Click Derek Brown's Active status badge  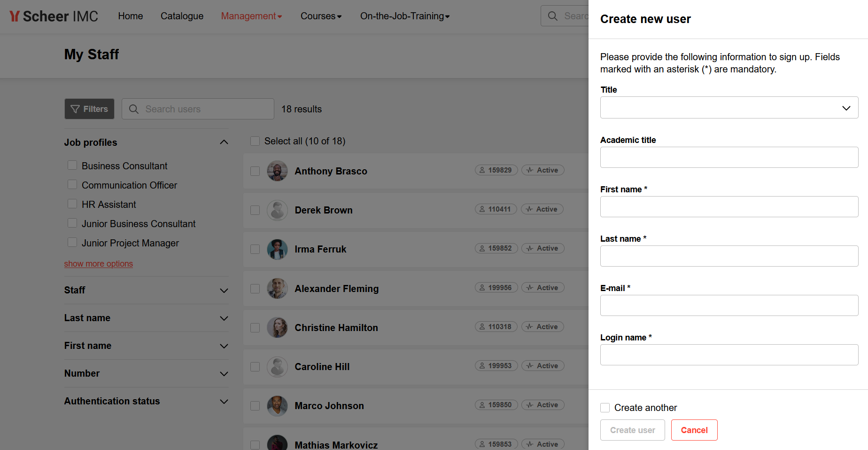[x=542, y=209]
